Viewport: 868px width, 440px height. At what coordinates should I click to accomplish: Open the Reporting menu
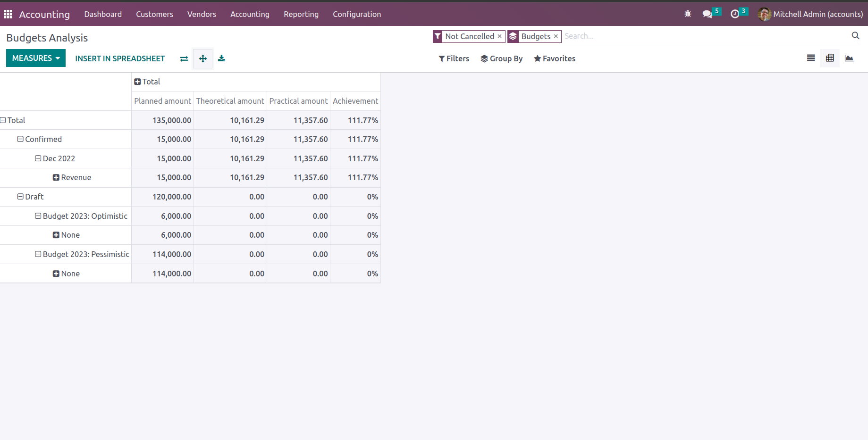tap(301, 14)
